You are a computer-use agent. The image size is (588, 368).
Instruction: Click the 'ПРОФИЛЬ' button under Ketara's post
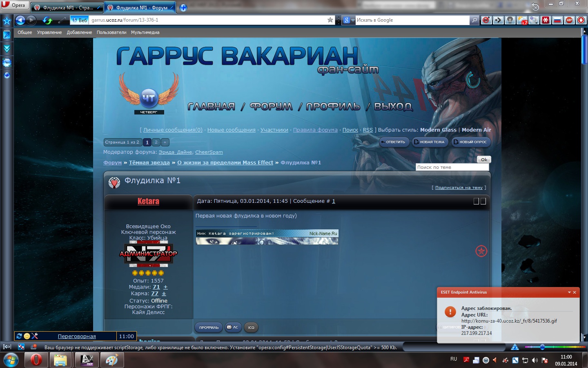tap(209, 328)
